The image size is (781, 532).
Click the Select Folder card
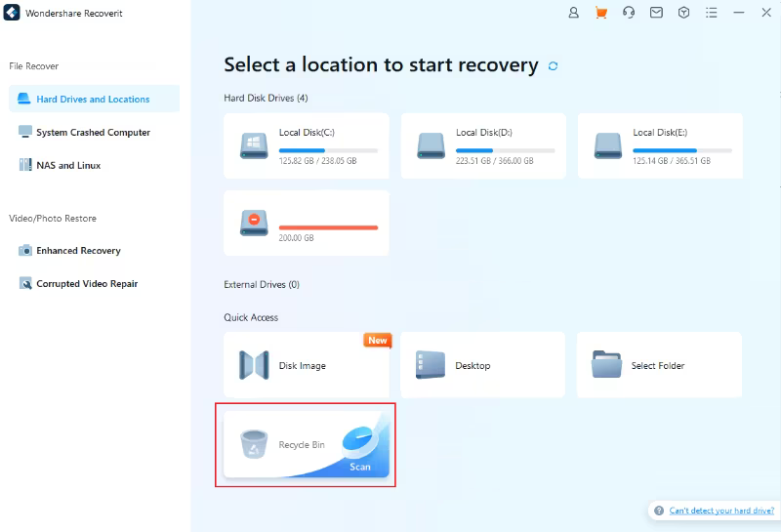[x=659, y=365]
